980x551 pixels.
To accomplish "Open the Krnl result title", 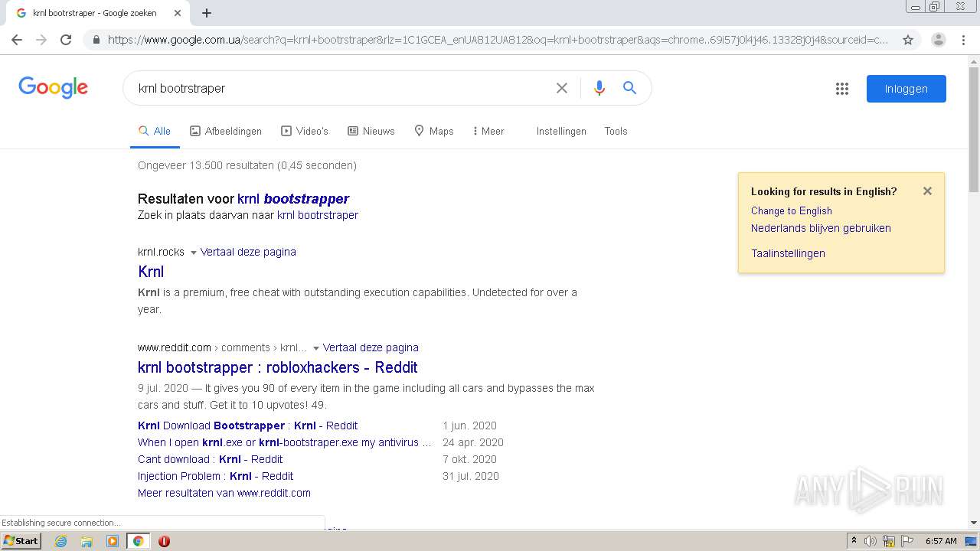I will tap(151, 272).
